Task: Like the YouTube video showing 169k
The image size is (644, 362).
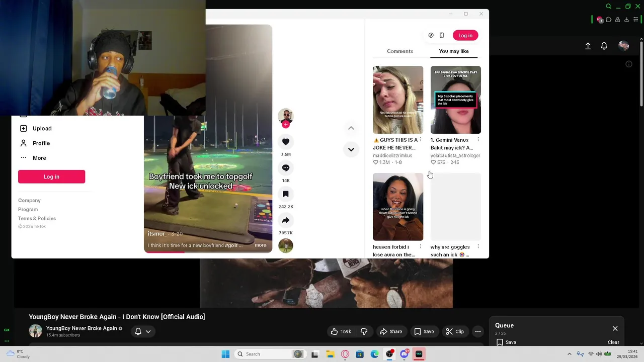Action: point(341,331)
